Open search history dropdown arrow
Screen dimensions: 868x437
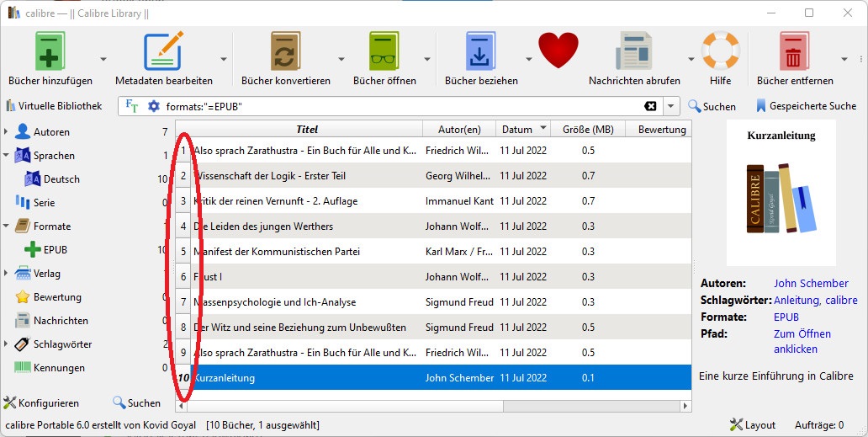(x=671, y=106)
